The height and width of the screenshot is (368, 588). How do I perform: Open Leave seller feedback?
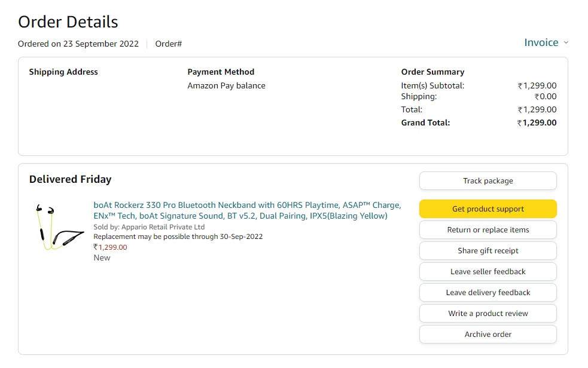[x=488, y=272]
